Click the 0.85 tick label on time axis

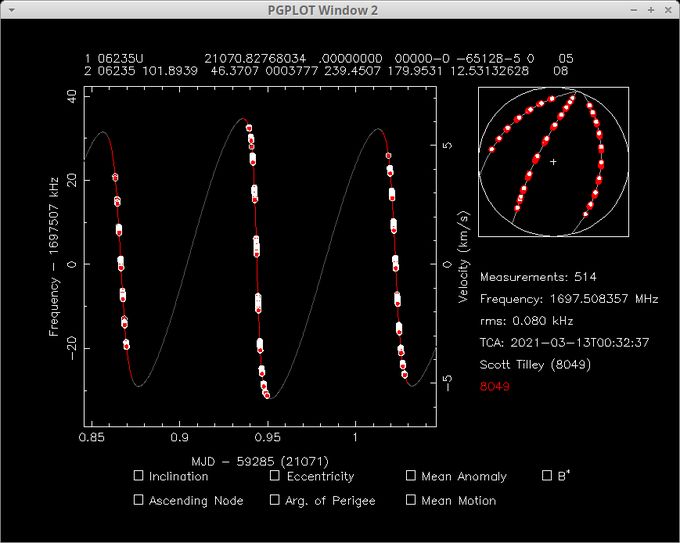pos(92,437)
